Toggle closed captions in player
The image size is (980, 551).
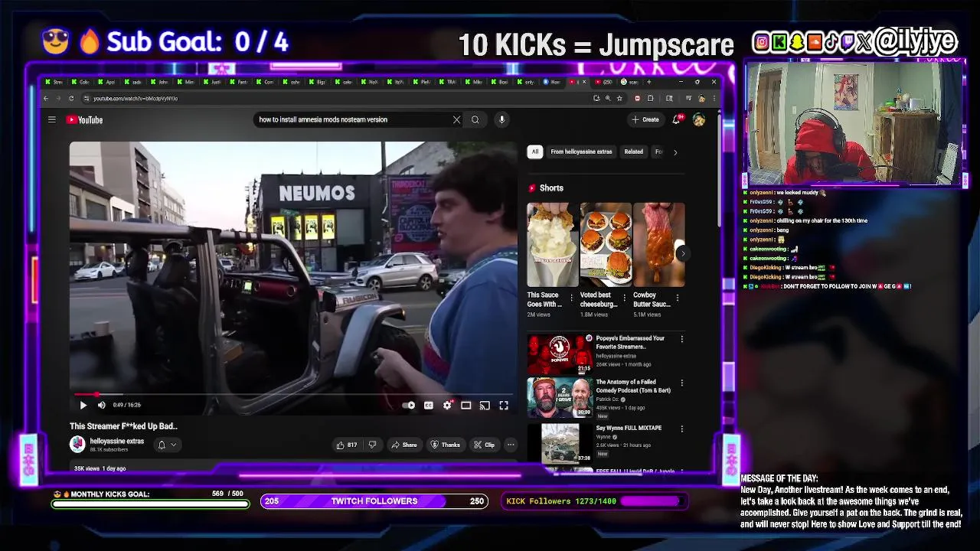click(x=429, y=405)
